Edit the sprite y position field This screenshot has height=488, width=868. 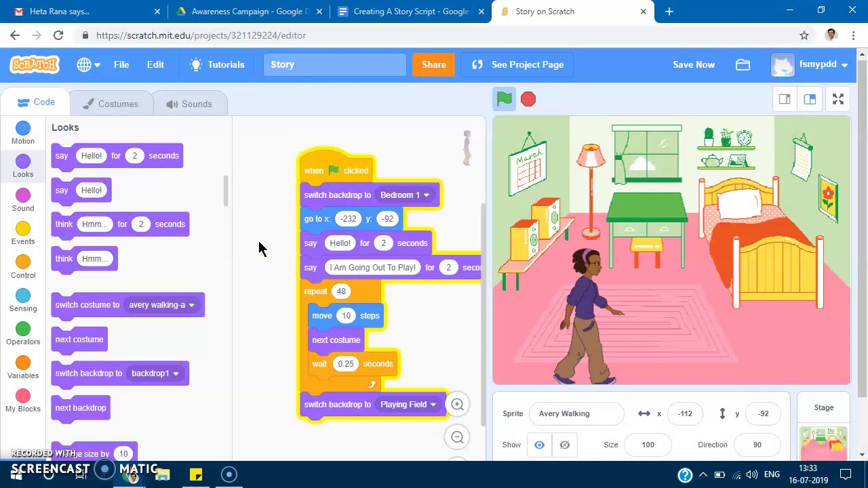click(764, 413)
